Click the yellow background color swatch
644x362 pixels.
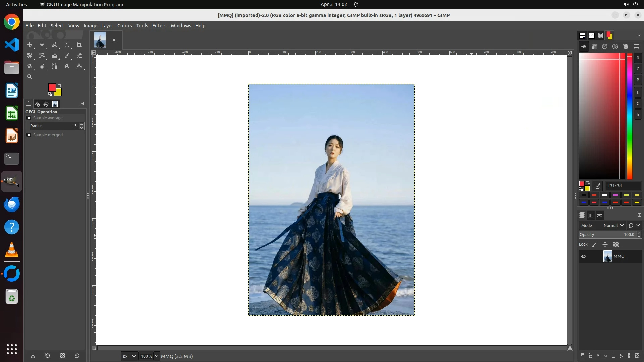(58, 93)
